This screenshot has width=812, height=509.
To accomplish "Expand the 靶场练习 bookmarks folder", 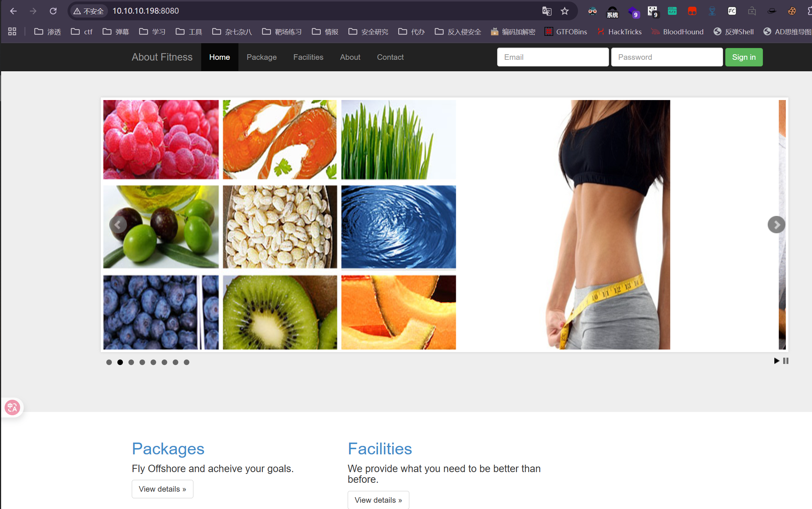I will coord(282,32).
